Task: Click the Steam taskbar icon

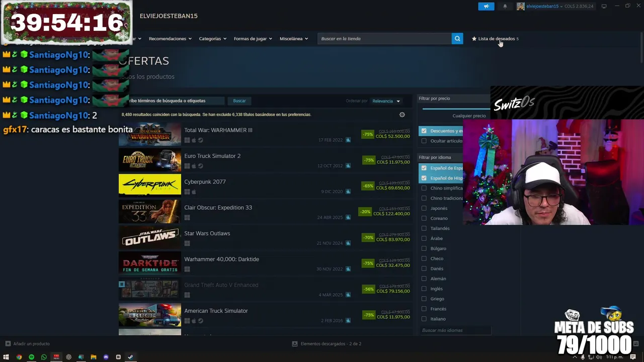Action: pyautogui.click(x=130, y=357)
